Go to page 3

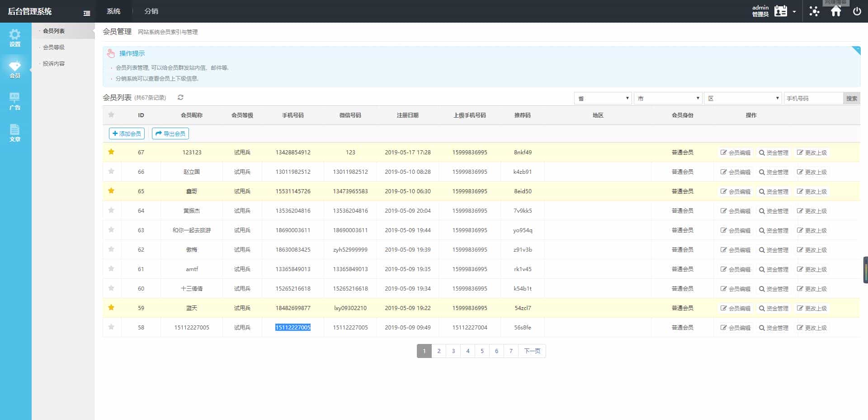453,351
